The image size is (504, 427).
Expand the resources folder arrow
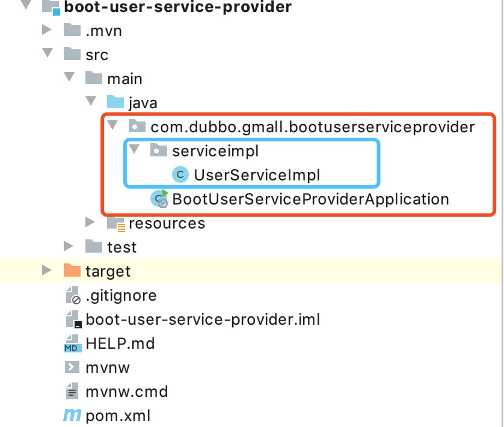click(x=90, y=222)
